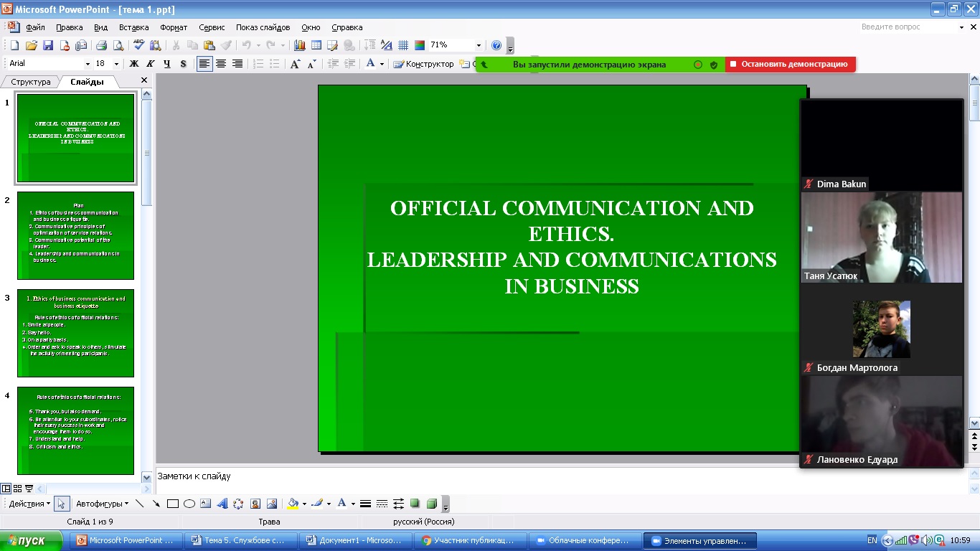Select the Rectangle drawing tool

coord(173,504)
